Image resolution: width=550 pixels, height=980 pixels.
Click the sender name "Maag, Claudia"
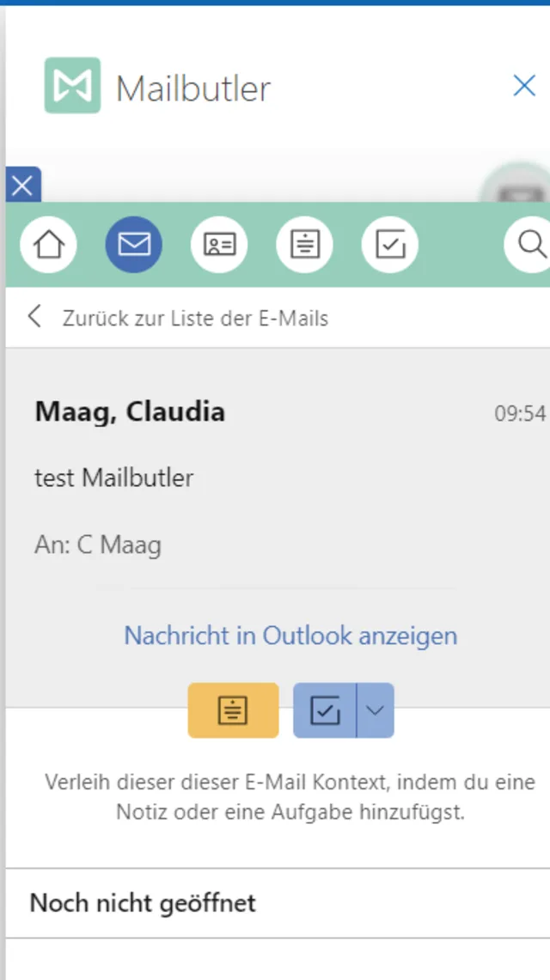click(x=130, y=412)
